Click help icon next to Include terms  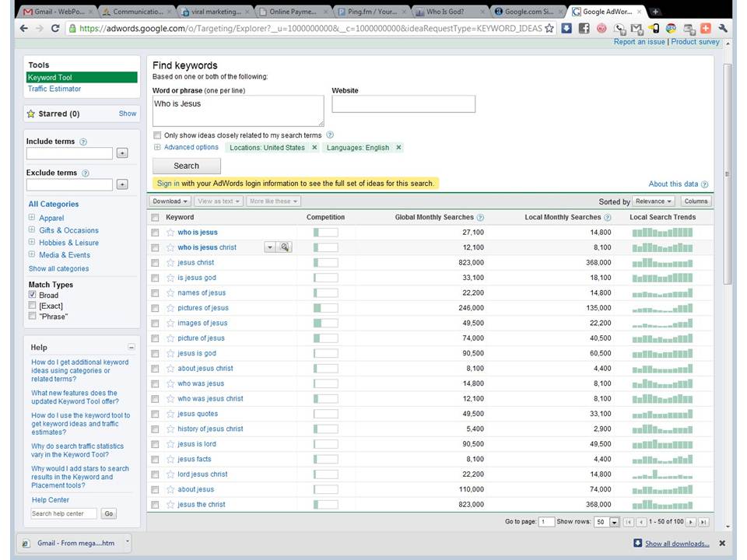(83, 142)
